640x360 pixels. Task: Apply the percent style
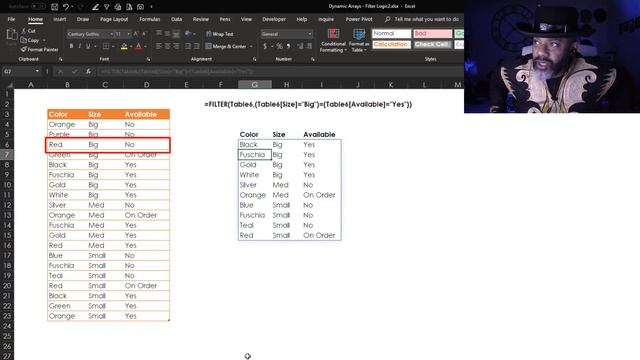pos(280,47)
